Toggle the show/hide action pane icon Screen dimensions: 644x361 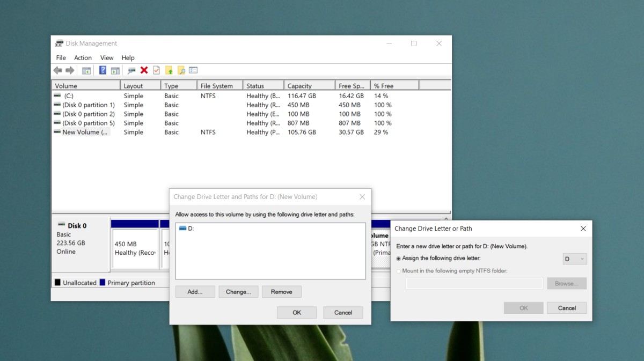115,70
